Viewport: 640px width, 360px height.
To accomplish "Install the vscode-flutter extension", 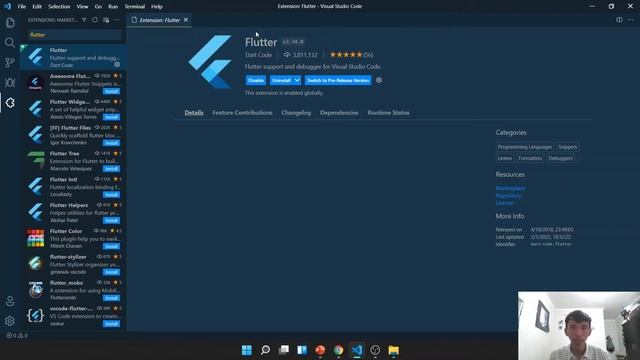I will (x=111, y=324).
